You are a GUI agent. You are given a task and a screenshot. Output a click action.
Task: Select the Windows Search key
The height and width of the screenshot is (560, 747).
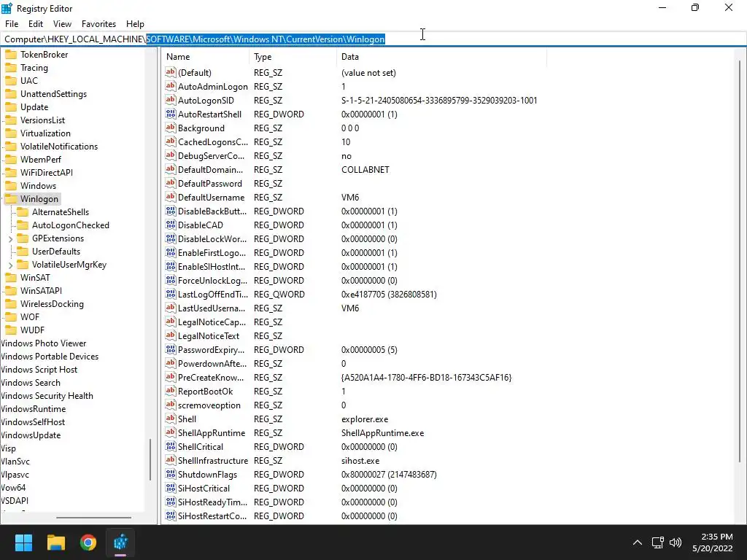point(31,383)
